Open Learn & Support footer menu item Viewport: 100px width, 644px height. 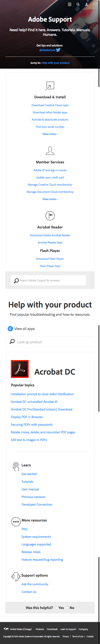tap(68, 629)
